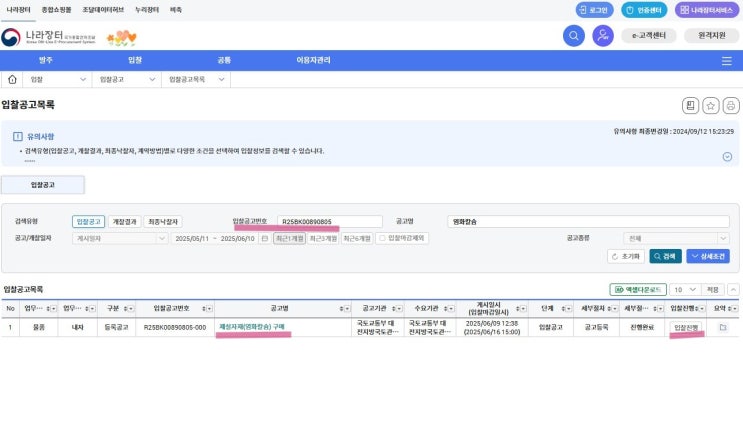The image size is (743, 423).
Task: Open the hamburger menu in blue bar
Action: coord(726,60)
